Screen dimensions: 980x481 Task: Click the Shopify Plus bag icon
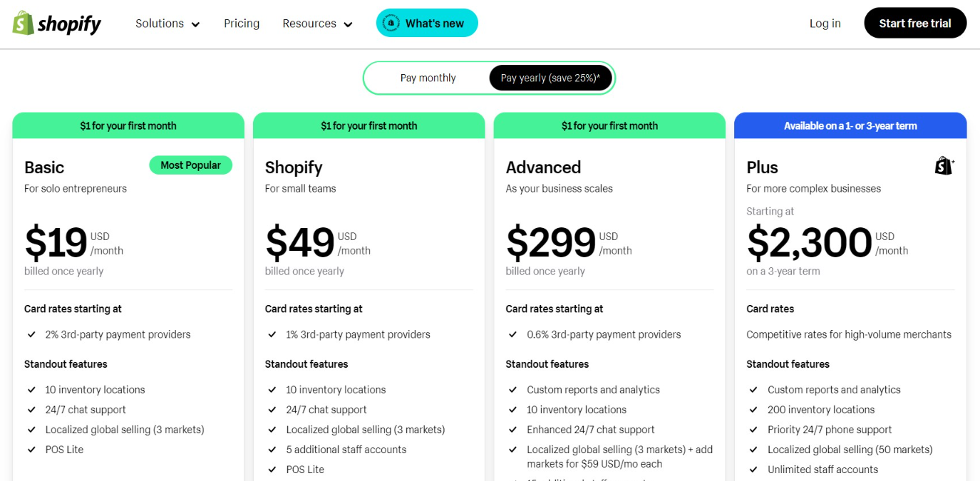pos(944,166)
